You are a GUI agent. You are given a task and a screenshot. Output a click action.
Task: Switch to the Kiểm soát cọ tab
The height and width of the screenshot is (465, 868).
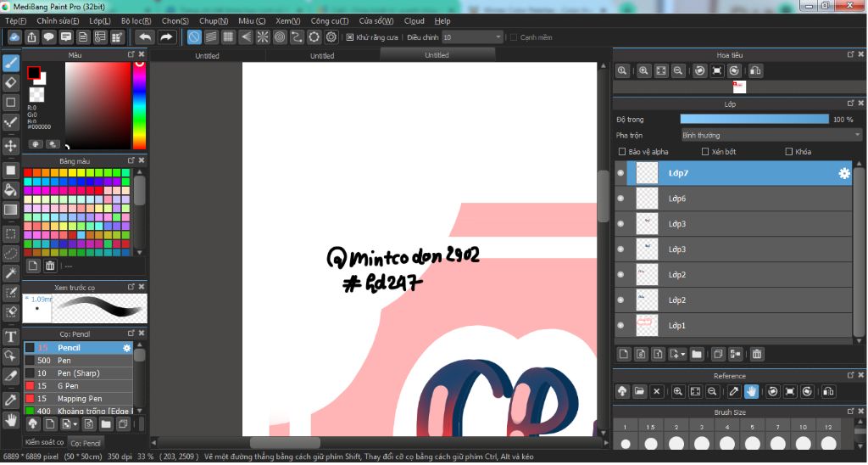click(x=44, y=442)
